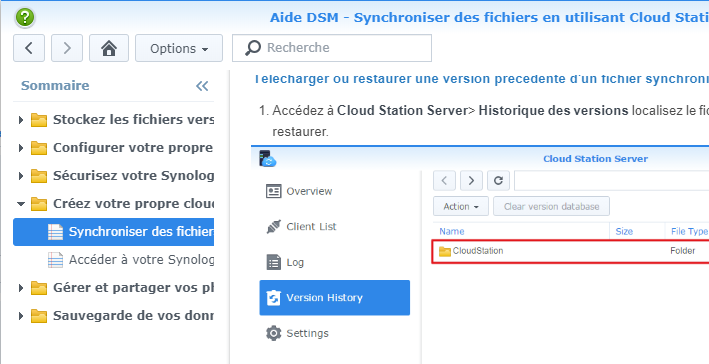Click the Configurer votre propre folder icon
This screenshot has width=709, height=364.
[39, 148]
